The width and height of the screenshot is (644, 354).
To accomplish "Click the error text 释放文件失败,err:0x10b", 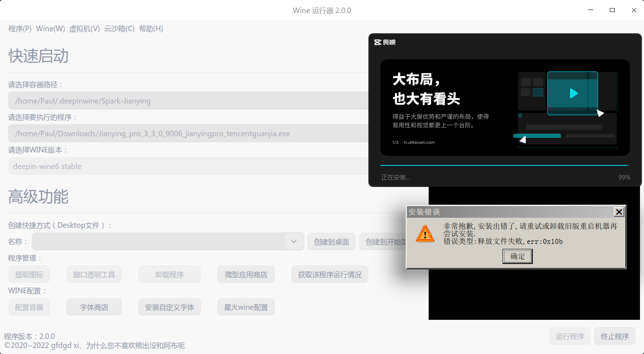I will pos(520,241).
